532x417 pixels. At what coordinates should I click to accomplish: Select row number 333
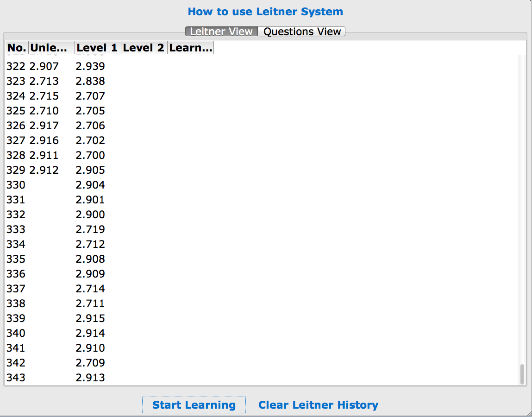coord(16,229)
